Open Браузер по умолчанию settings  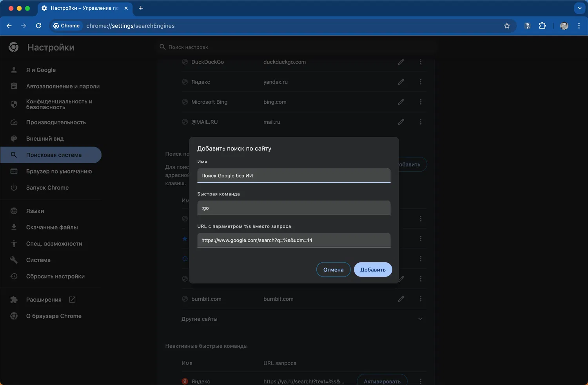tap(51, 171)
